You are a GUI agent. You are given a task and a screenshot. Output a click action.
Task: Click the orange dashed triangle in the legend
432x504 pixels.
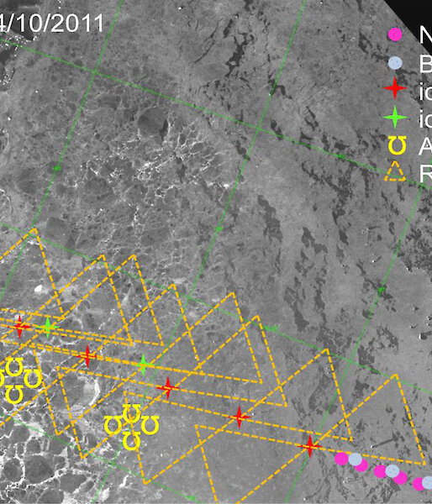395,171
